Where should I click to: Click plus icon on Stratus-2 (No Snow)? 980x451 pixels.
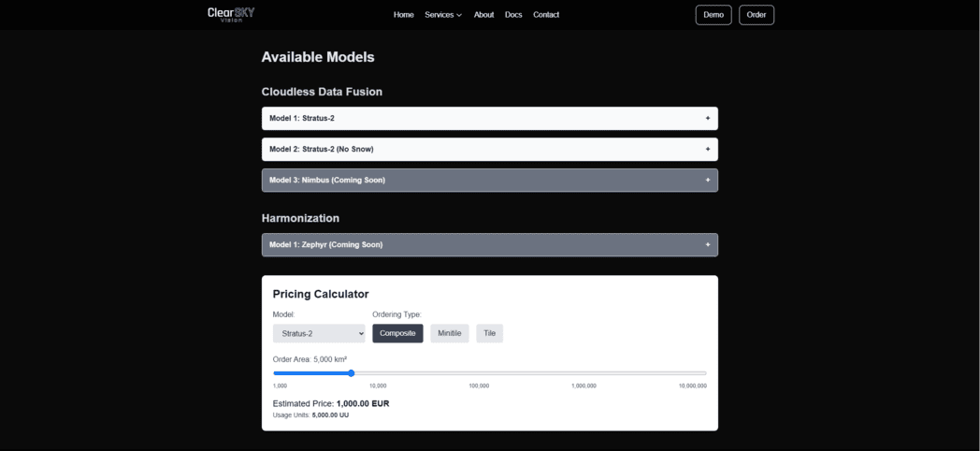pyautogui.click(x=707, y=150)
